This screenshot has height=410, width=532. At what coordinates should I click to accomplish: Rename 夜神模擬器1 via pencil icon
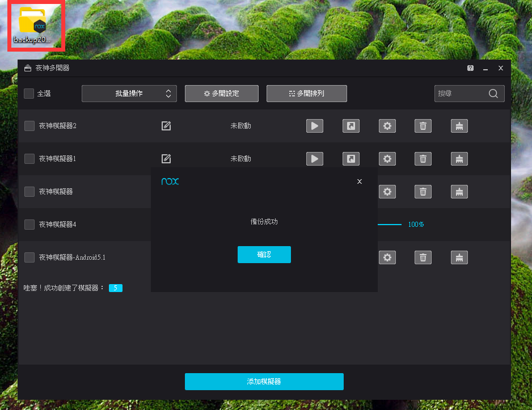tap(166, 159)
